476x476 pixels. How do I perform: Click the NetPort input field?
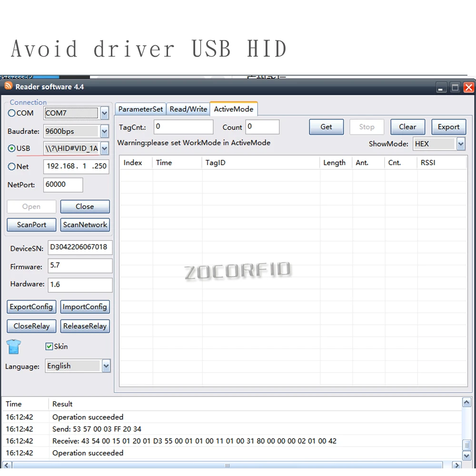[63, 185]
